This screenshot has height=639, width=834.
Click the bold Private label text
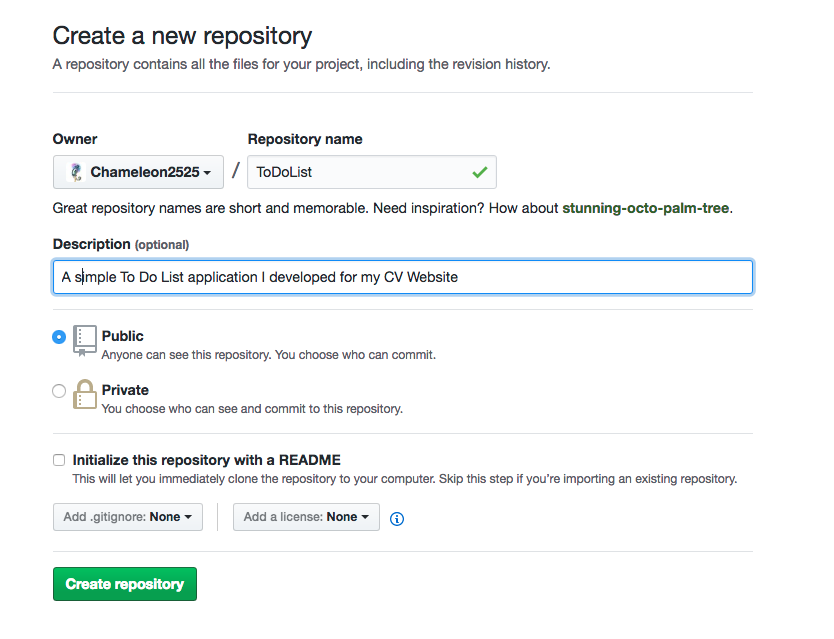pyautogui.click(x=125, y=390)
